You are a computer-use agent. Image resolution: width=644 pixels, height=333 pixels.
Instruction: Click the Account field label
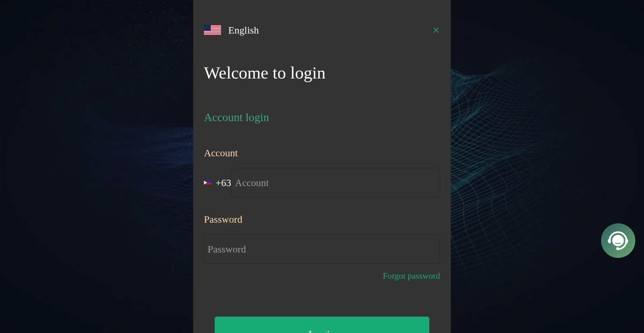point(221,153)
